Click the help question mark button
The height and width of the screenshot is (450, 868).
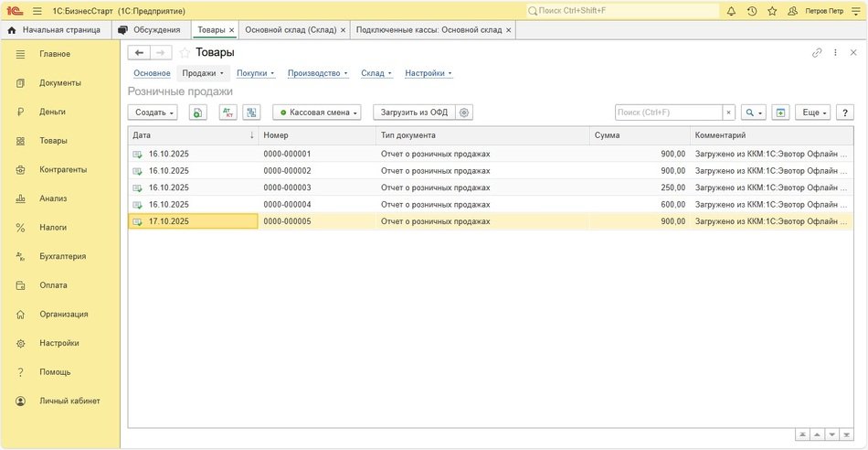click(844, 112)
